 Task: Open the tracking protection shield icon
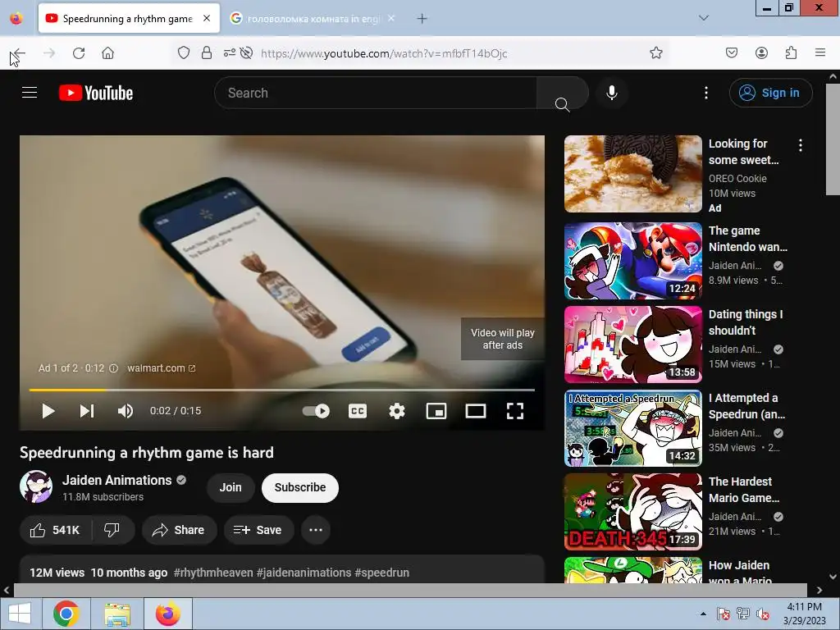(x=184, y=52)
